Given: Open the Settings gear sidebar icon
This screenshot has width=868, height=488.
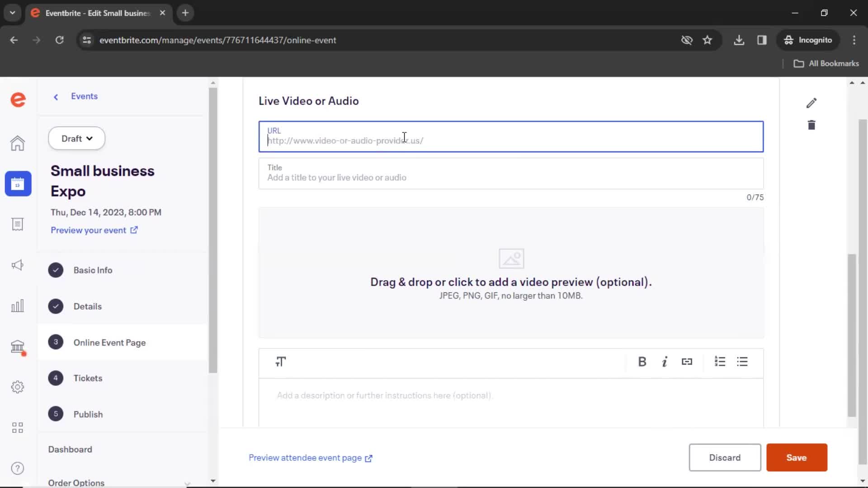Looking at the screenshot, I should [x=18, y=387].
